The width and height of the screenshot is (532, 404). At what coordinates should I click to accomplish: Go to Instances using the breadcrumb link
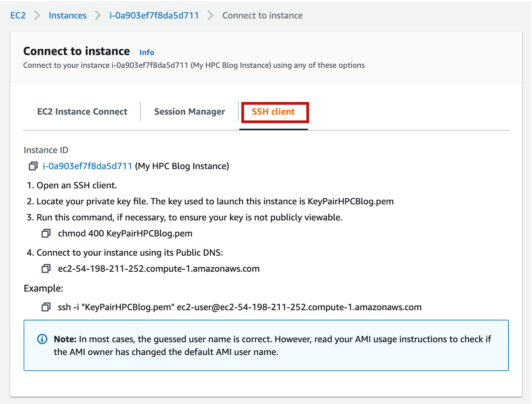click(67, 16)
